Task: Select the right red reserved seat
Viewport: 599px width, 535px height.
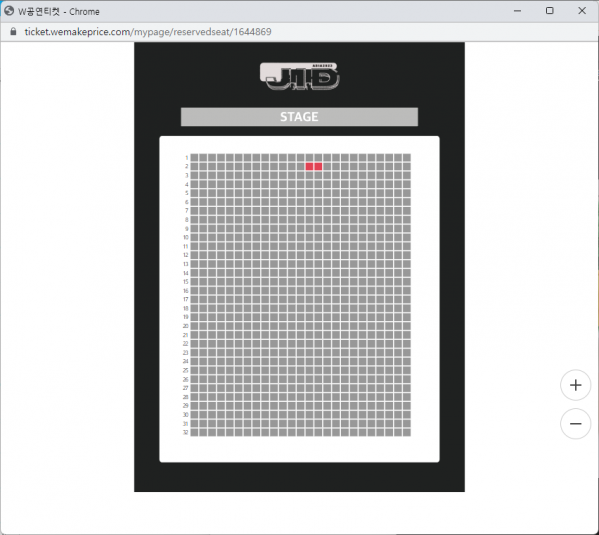Action: click(318, 166)
